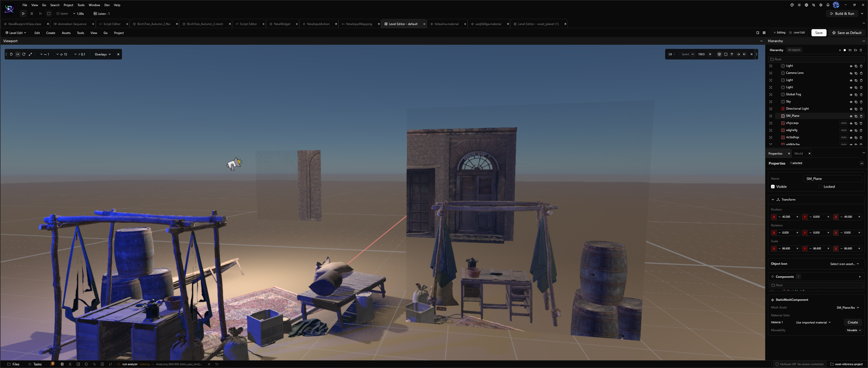Screen dimensions: 868x368
Task: Increase the viewport camera speed with plus
Action: click(x=710, y=54)
